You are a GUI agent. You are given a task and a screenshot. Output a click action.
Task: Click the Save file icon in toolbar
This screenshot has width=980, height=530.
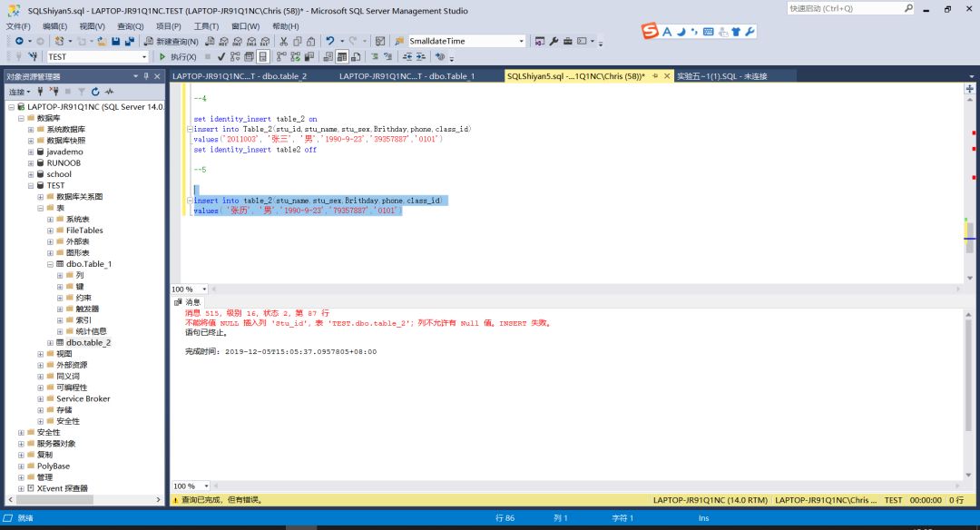[x=115, y=42]
